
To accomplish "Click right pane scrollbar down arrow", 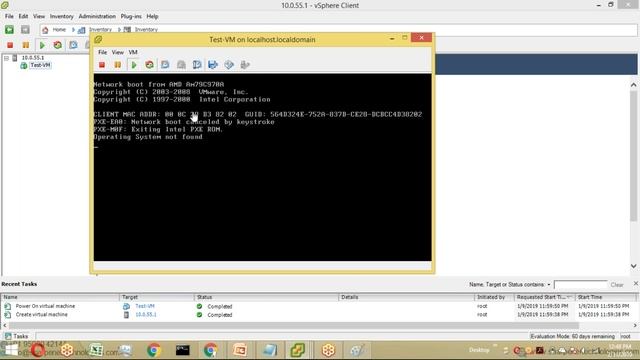I will point(633,266).
